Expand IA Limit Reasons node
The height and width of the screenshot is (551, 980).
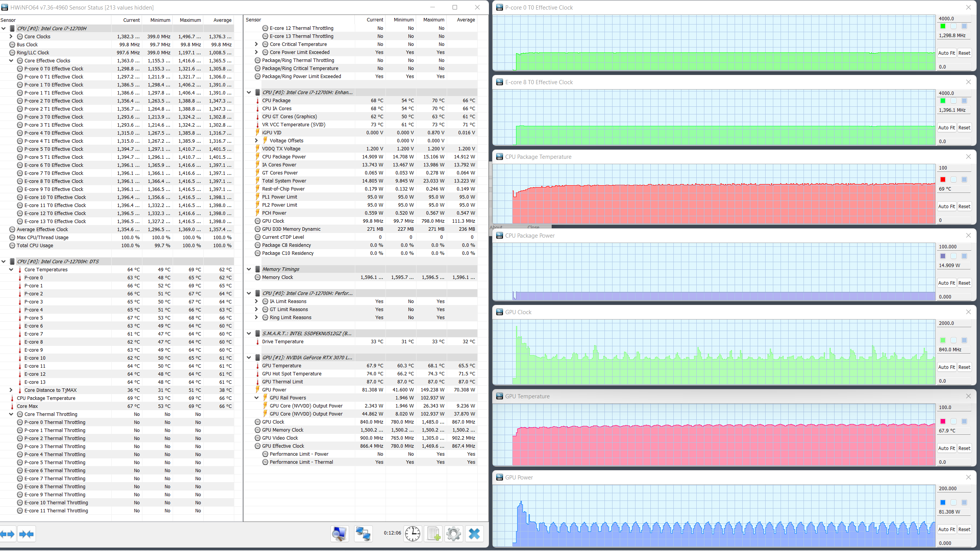pyautogui.click(x=256, y=301)
